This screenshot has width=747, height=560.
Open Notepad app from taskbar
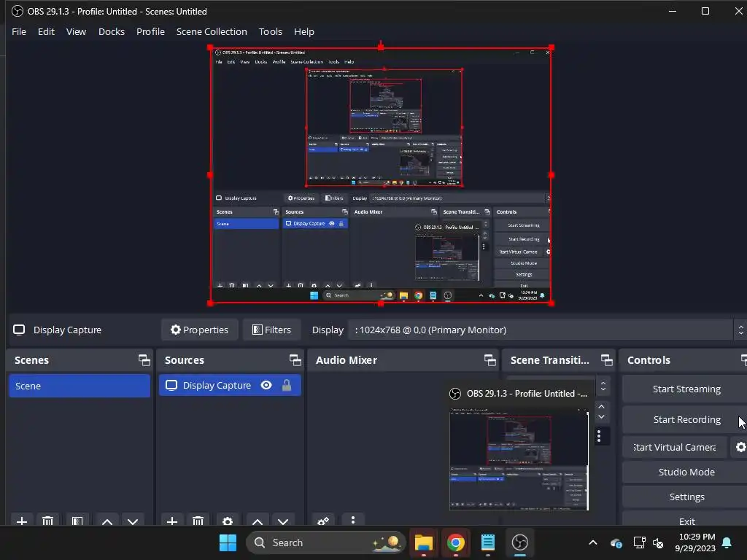[487, 542]
